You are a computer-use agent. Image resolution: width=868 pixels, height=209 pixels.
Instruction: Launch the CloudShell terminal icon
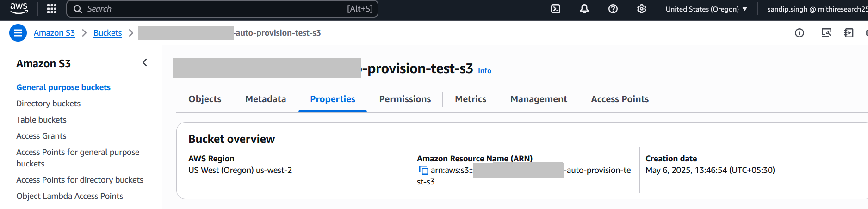click(556, 9)
